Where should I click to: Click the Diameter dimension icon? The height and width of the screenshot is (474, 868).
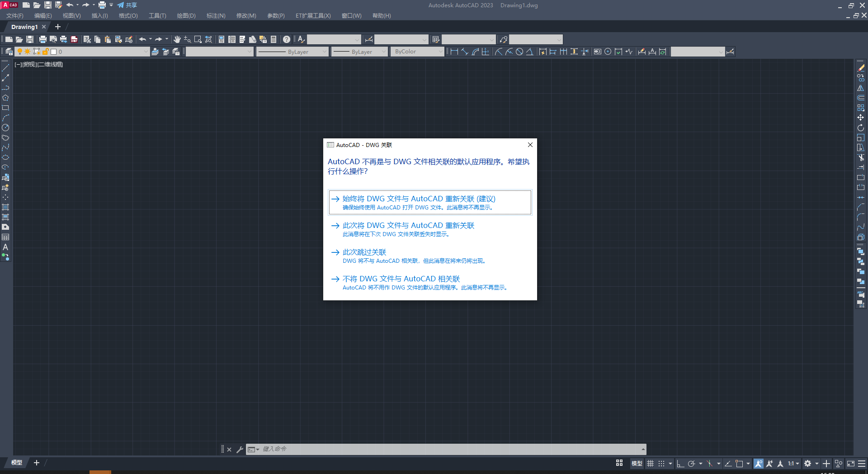[x=519, y=52]
